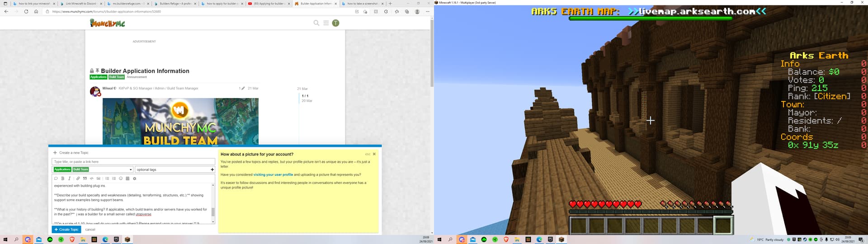Edit the post via the pencil icon
The image size is (868, 244).
click(x=243, y=88)
